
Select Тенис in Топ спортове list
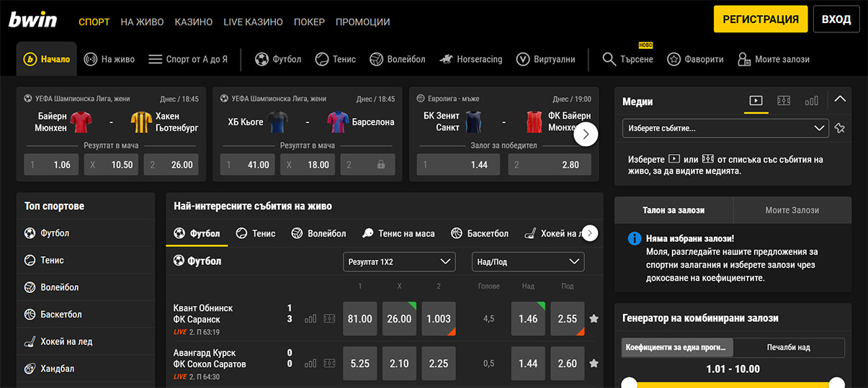click(x=86, y=260)
